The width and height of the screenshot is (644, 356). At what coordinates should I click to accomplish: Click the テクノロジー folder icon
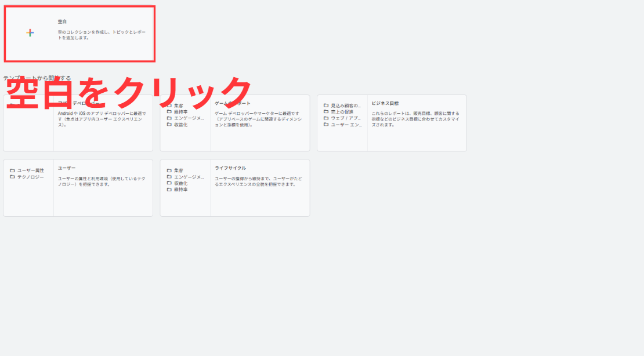point(12,177)
